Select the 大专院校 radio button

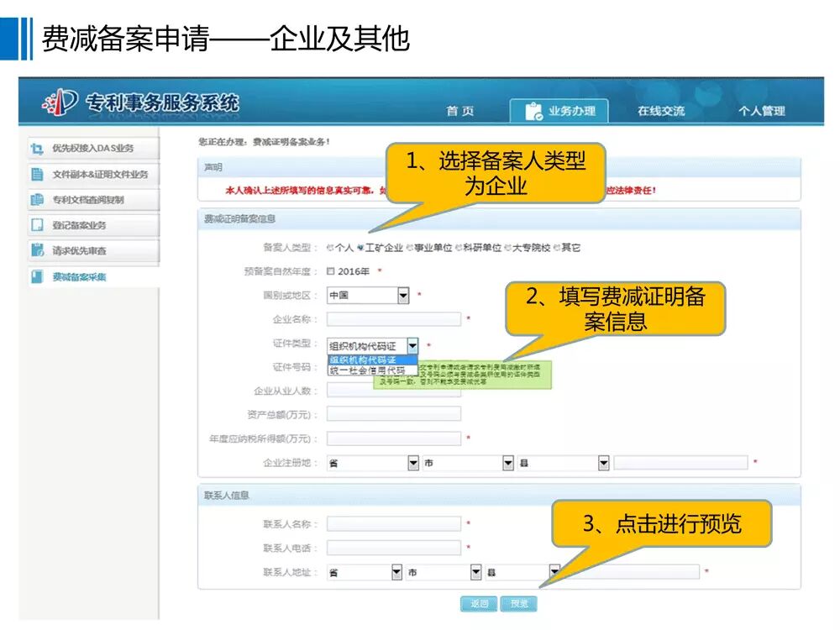[508, 248]
